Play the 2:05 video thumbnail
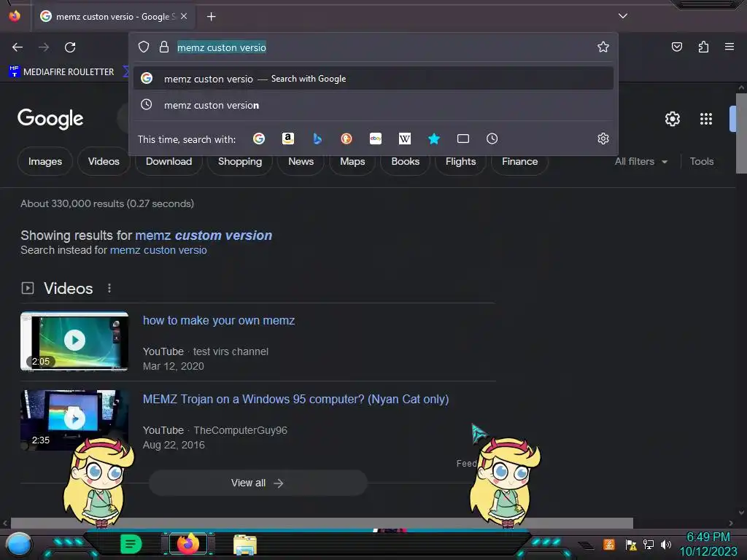747x560 pixels. pos(74,341)
